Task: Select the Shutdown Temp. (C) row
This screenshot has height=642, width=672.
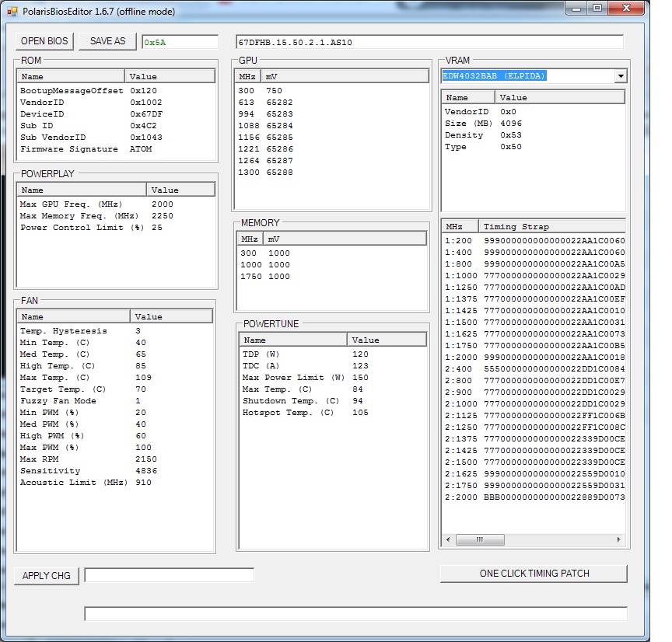Action: [333, 401]
